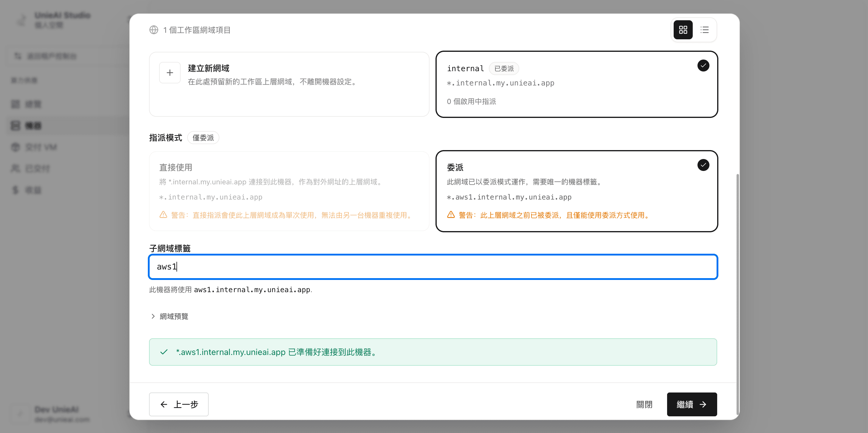The width and height of the screenshot is (868, 433).
Task: Click the 子網域標籤 input field
Action: 433,267
